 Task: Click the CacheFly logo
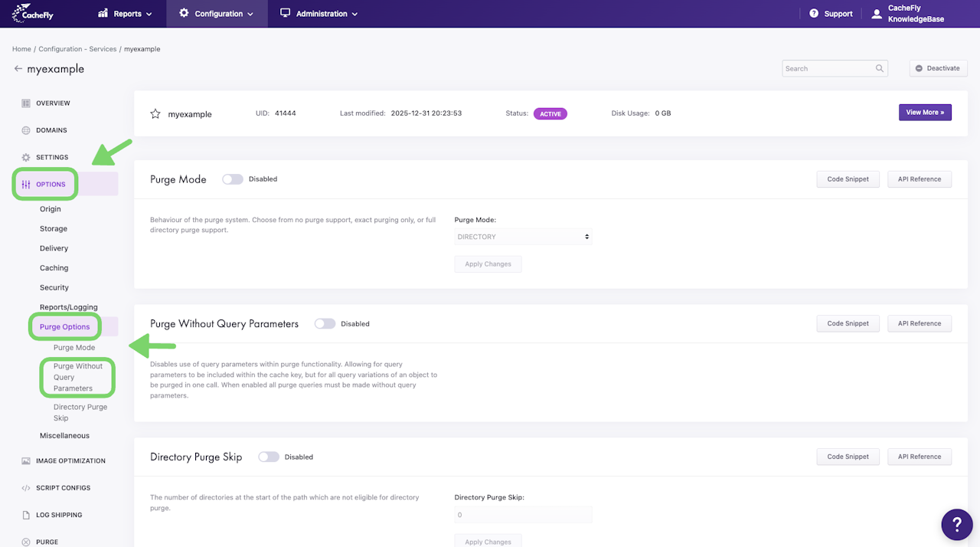point(33,13)
